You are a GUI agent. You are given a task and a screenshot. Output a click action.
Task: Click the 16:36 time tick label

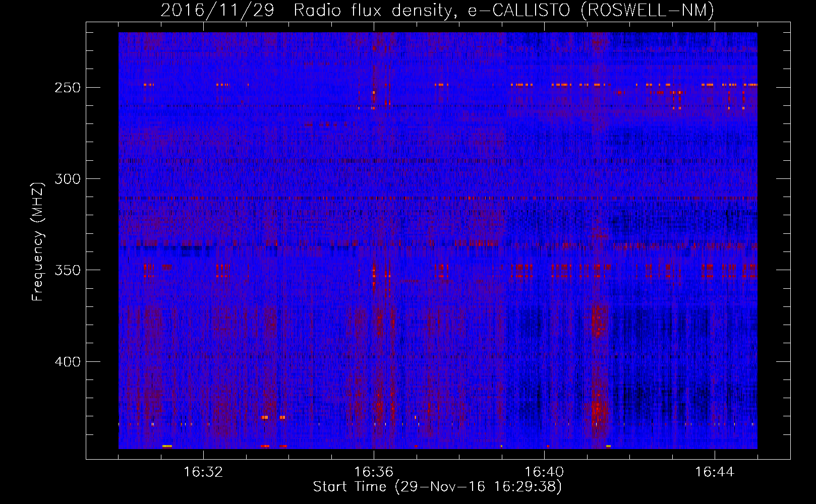click(374, 472)
